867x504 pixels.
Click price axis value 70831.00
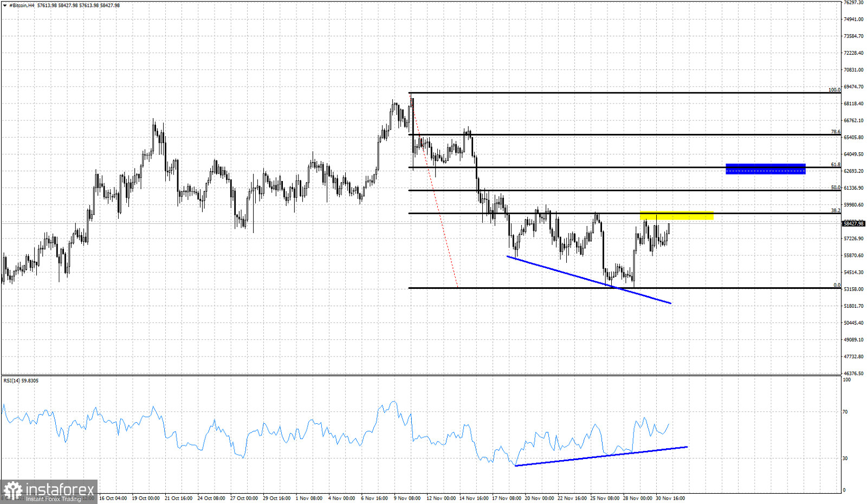pyautogui.click(x=853, y=70)
